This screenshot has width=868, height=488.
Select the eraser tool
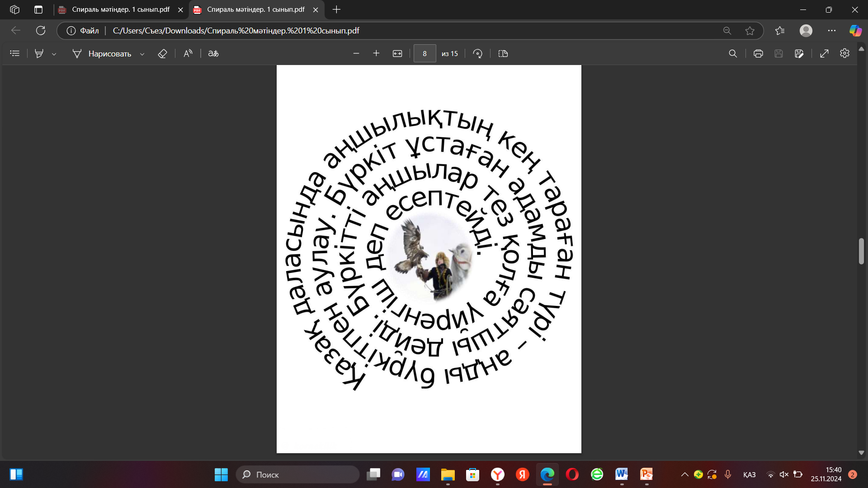162,53
